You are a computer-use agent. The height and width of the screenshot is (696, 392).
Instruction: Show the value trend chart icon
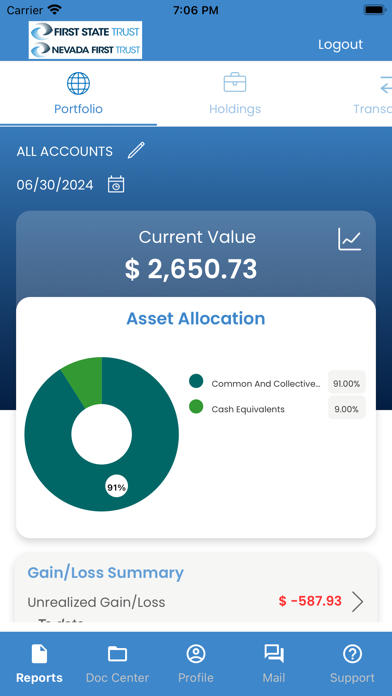point(350,239)
